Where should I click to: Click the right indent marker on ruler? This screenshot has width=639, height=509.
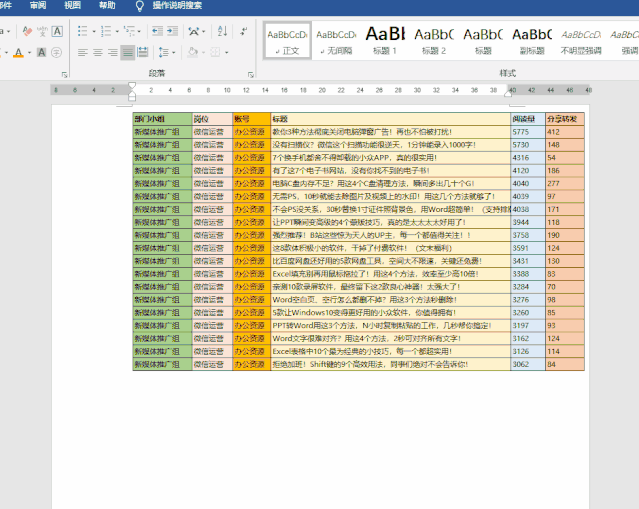point(508,94)
